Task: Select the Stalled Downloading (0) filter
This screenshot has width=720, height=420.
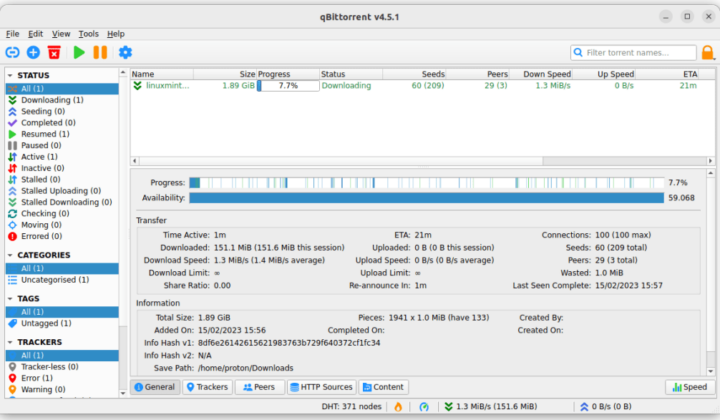Action: [62, 202]
